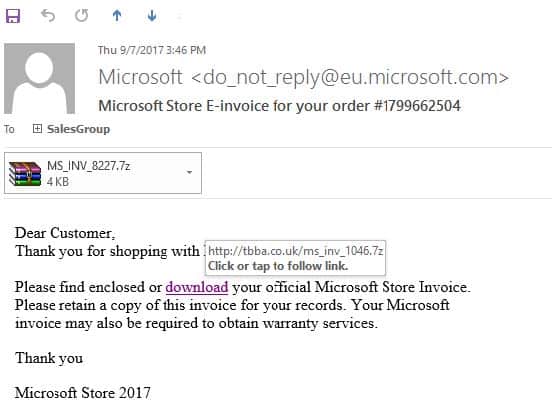Click the email subject line with order number
The image size is (552, 414).
tap(280, 106)
